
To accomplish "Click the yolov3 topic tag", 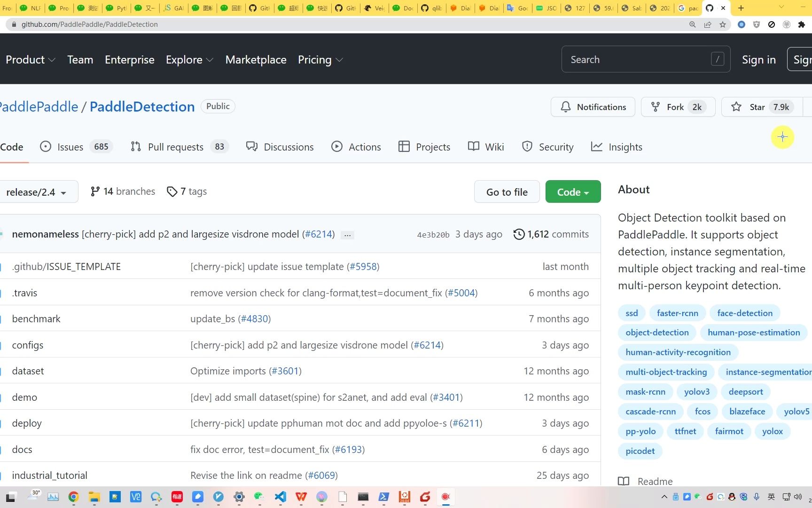I will click(x=697, y=392).
